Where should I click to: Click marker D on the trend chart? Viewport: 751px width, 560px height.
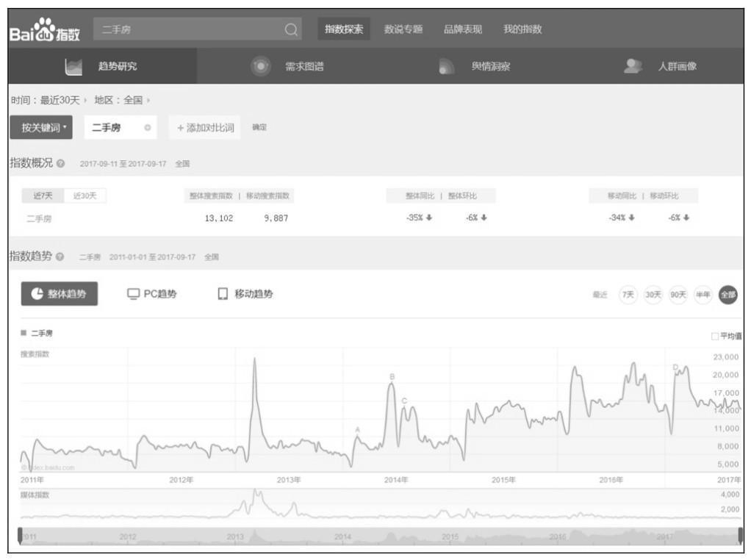tap(675, 367)
